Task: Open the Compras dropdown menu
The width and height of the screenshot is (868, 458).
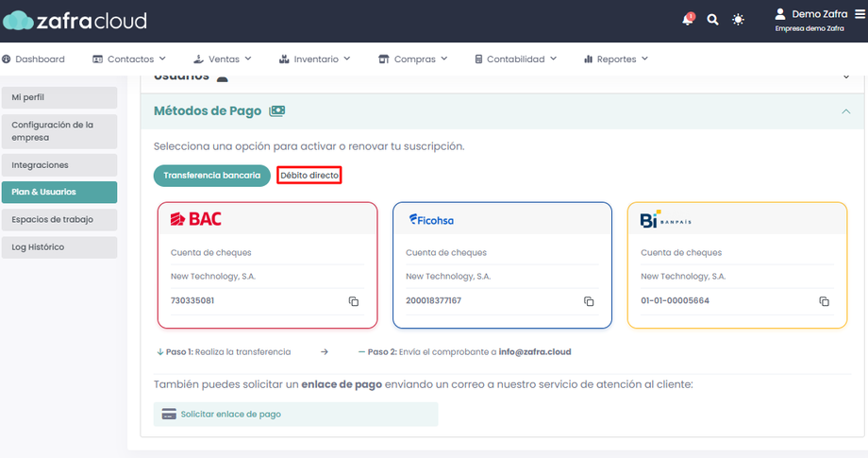Action: coord(412,59)
